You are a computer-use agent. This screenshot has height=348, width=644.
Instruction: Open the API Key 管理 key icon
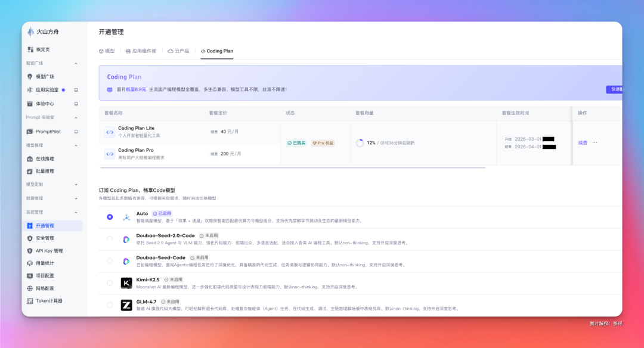[x=30, y=250]
